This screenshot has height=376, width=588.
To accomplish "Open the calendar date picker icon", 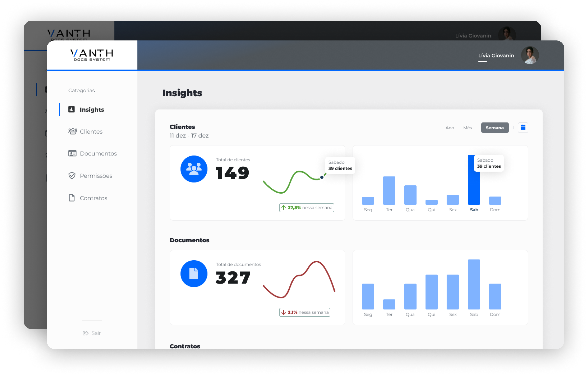I will pos(523,128).
